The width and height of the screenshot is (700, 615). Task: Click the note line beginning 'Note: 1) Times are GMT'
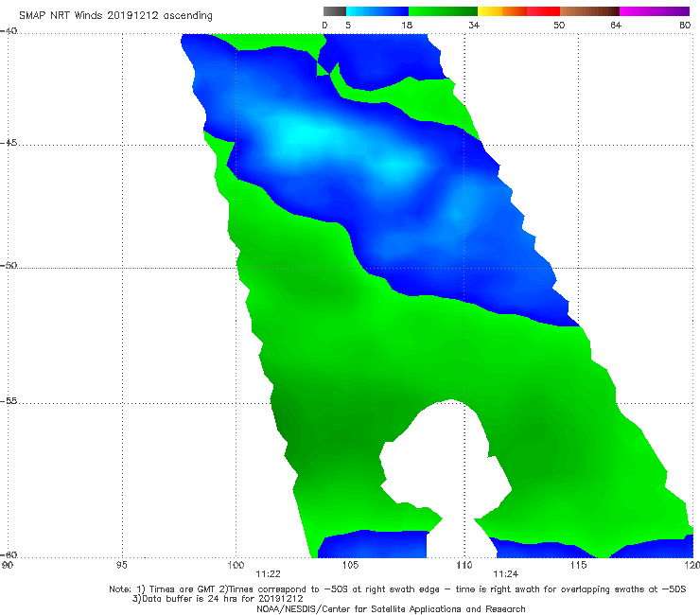click(x=397, y=589)
